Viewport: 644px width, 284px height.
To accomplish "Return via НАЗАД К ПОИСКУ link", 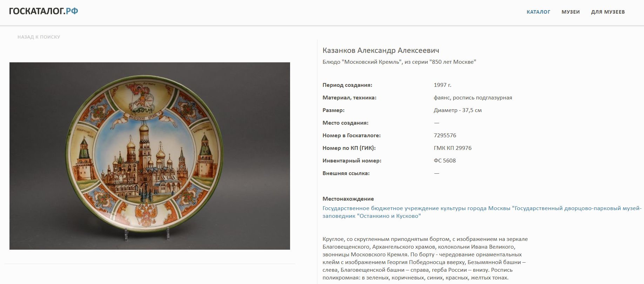I will click(39, 37).
